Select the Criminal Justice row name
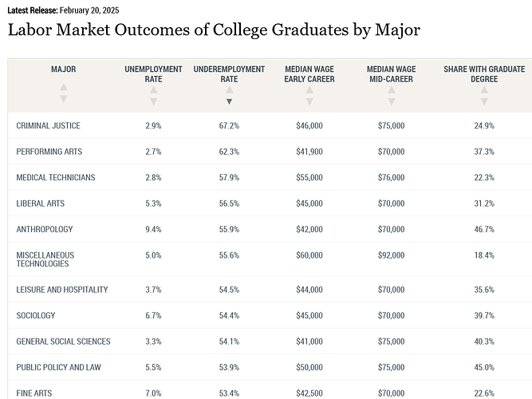Image resolution: width=532 pixels, height=399 pixels. [x=48, y=126]
